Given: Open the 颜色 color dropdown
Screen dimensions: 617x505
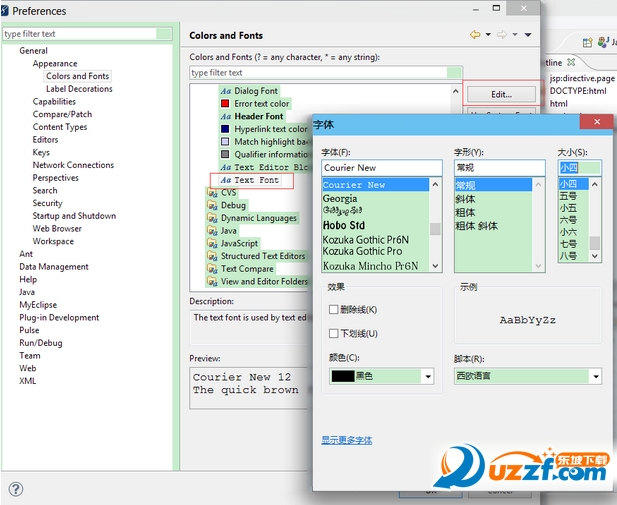Looking at the screenshot, I should coord(428,376).
